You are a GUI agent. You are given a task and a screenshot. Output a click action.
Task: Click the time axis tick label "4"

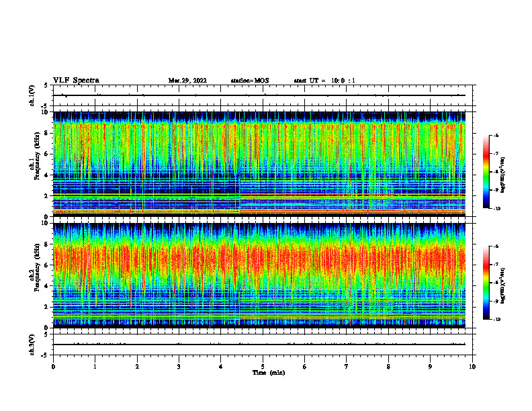pyautogui.click(x=221, y=367)
